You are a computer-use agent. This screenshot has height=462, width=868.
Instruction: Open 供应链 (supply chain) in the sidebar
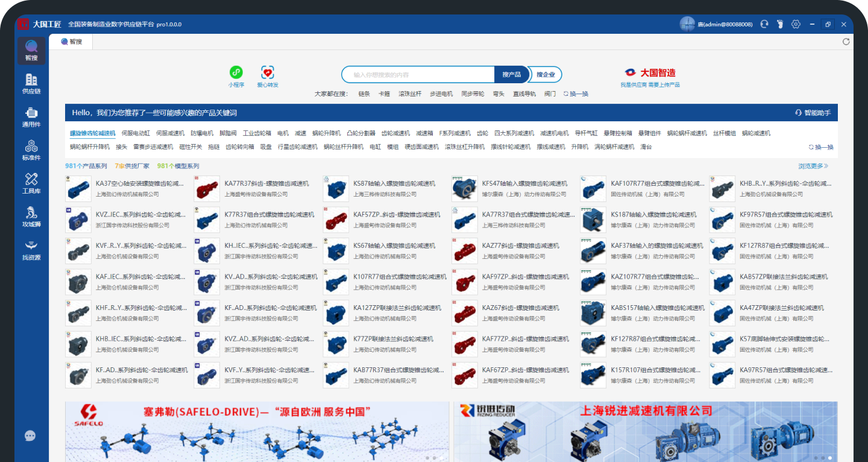(x=31, y=83)
